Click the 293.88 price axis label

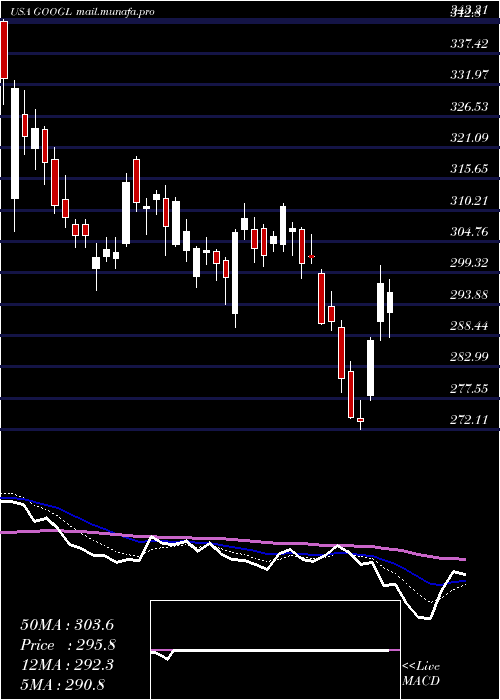pyautogui.click(x=469, y=295)
